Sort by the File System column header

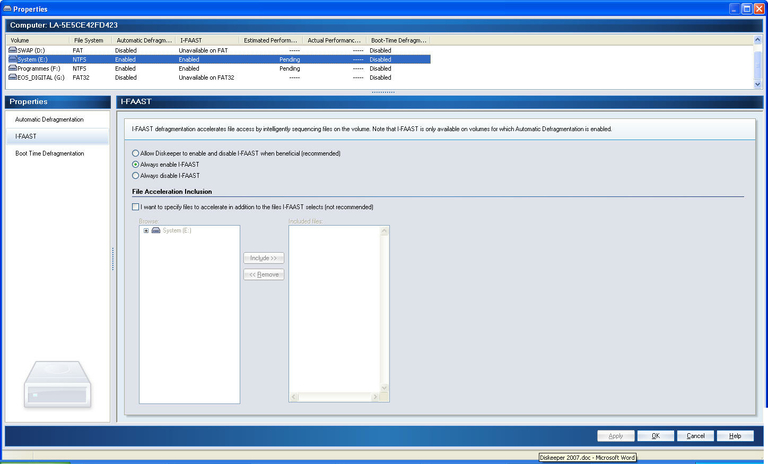point(90,40)
